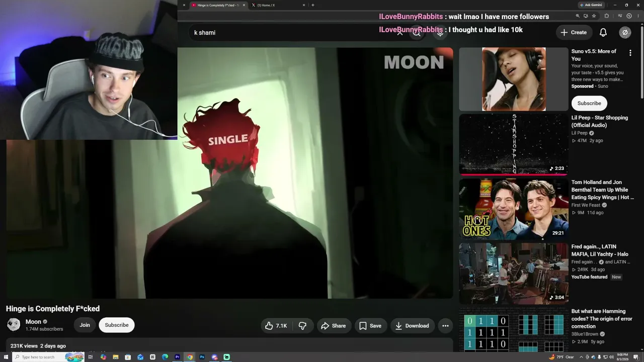Switch to Chrome on the taskbar
The image size is (644, 362).
[190, 357]
